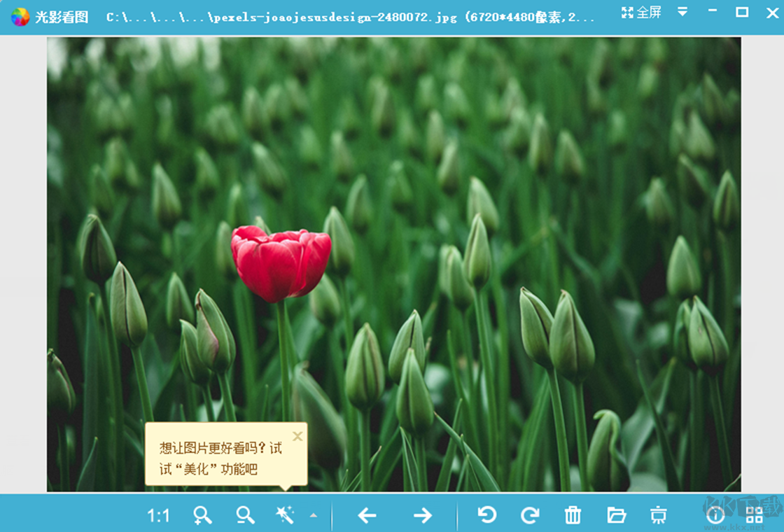The image size is (784, 532).
Task: Go to the next image
Action: pos(423,515)
